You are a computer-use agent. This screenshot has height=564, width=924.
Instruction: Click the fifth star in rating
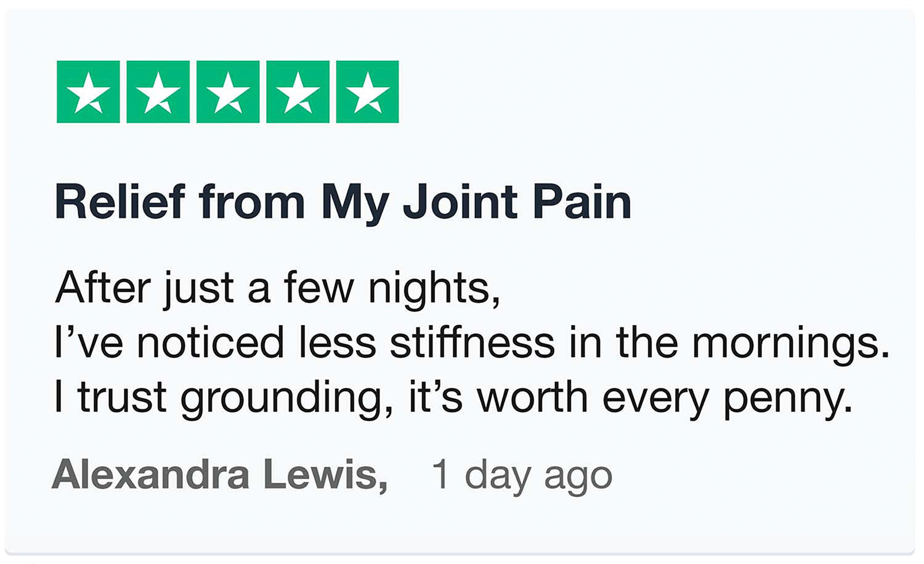(368, 92)
